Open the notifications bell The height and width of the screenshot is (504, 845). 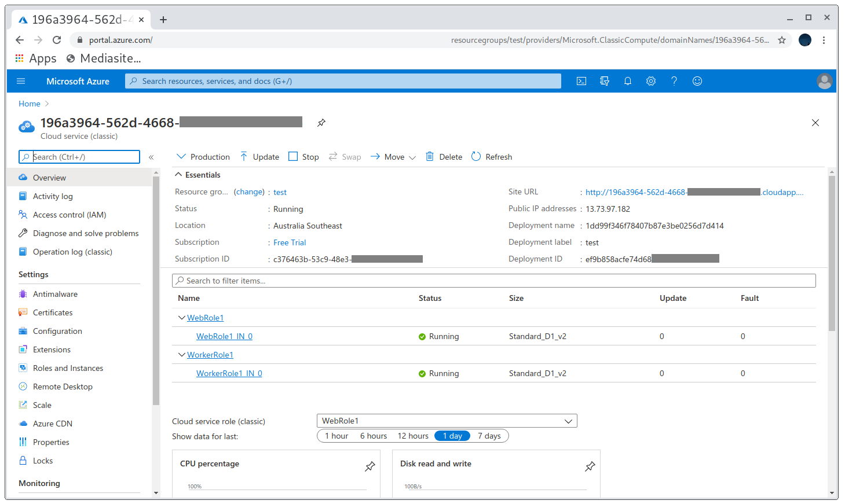(628, 81)
